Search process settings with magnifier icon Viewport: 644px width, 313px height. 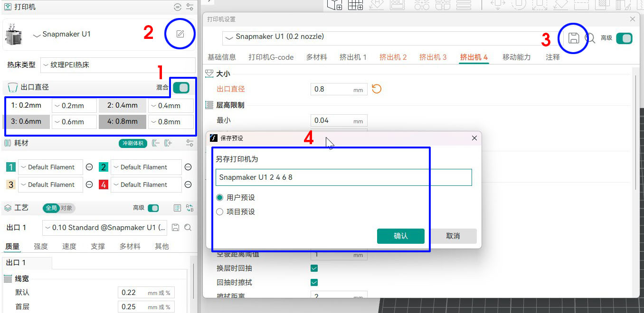pos(188,228)
